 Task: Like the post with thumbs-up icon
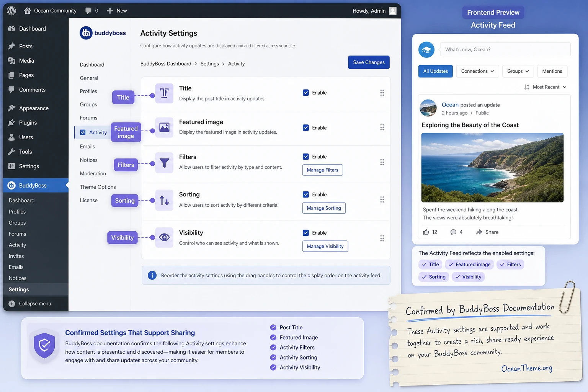tap(426, 232)
